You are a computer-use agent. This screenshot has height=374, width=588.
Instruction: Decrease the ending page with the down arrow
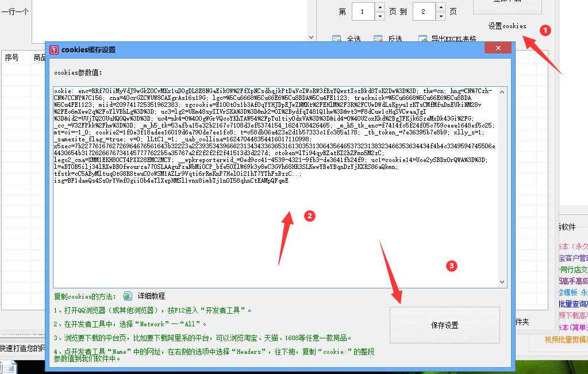pos(440,16)
